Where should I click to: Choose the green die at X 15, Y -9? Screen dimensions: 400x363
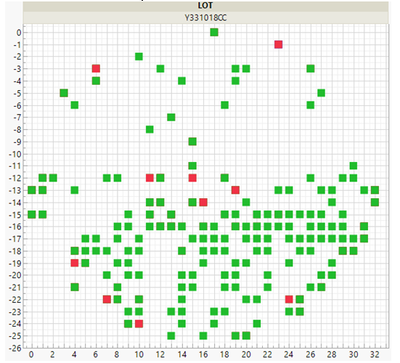192,142
